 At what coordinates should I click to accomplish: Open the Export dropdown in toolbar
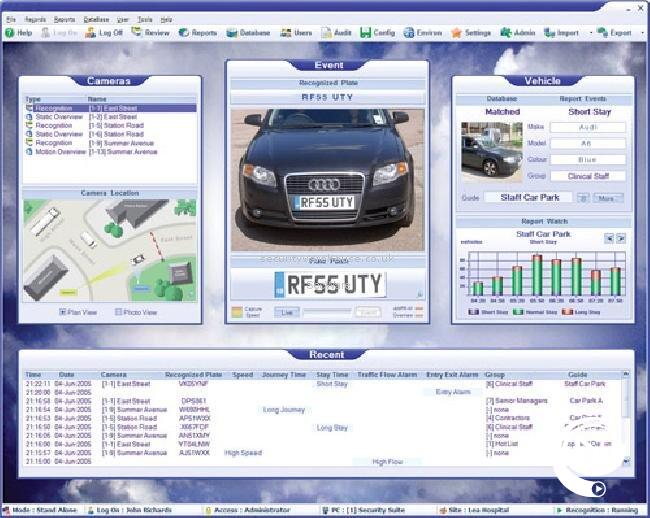618,33
